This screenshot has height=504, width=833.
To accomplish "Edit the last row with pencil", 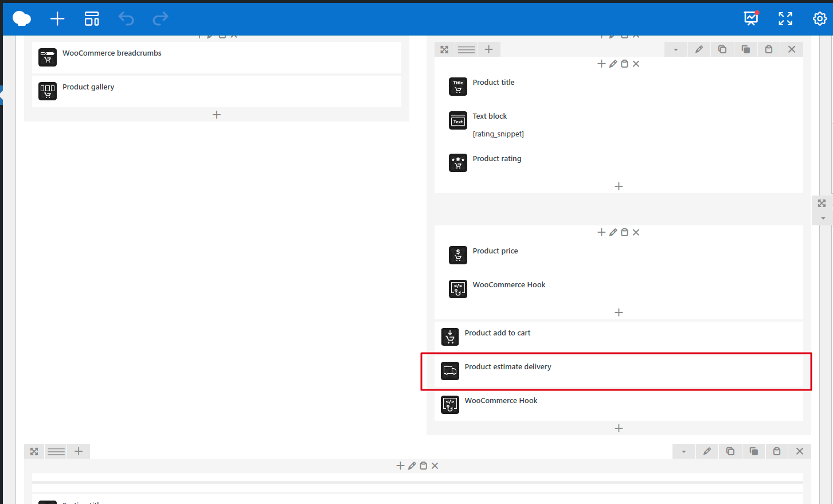I will click(x=707, y=451).
